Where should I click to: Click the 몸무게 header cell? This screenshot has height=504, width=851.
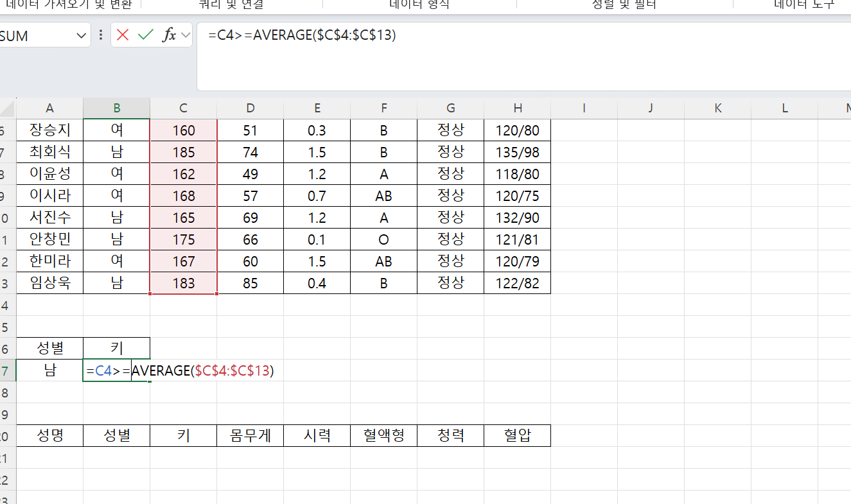tap(250, 436)
